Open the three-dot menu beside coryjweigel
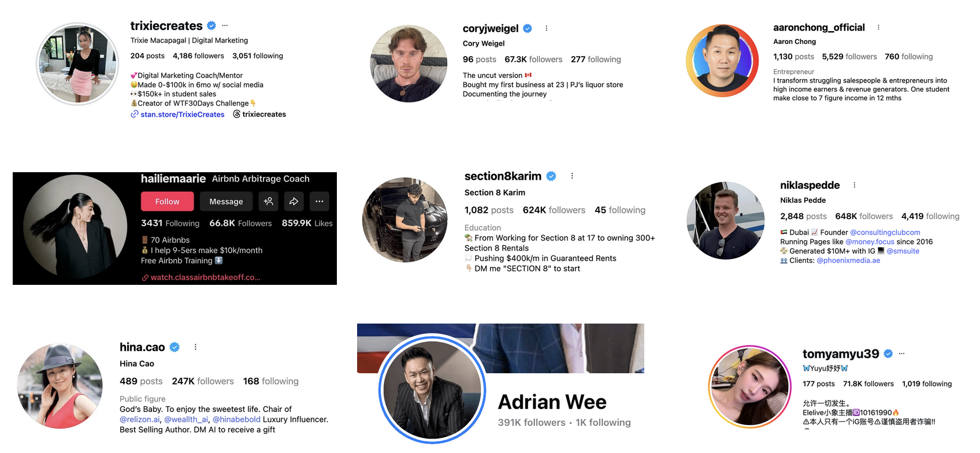980x453 pixels. 546,28
